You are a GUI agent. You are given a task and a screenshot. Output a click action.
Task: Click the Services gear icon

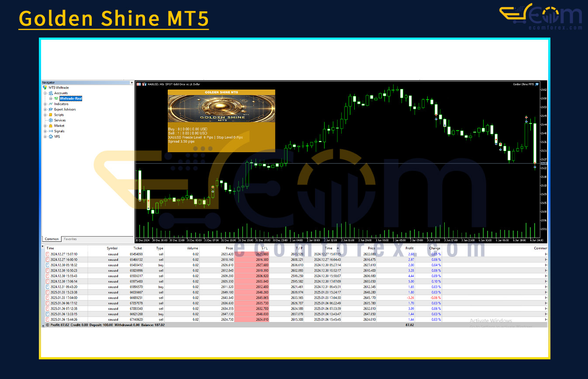pyautogui.click(x=51, y=120)
